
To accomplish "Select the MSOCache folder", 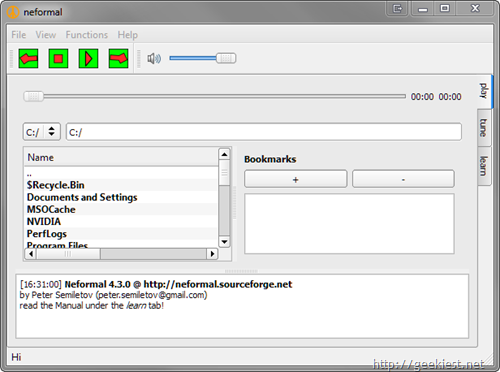I will [x=121, y=209].
